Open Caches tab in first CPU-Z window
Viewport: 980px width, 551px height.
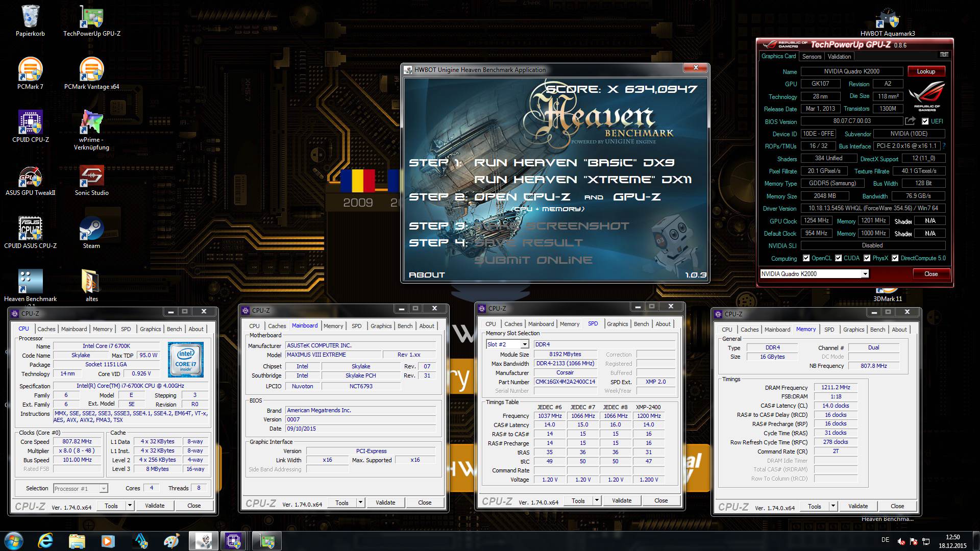(x=46, y=329)
